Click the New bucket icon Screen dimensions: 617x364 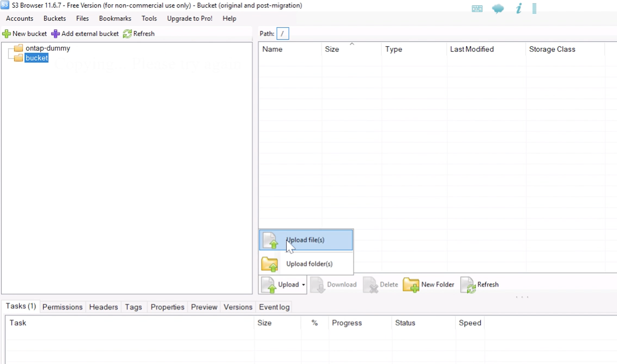tap(7, 33)
